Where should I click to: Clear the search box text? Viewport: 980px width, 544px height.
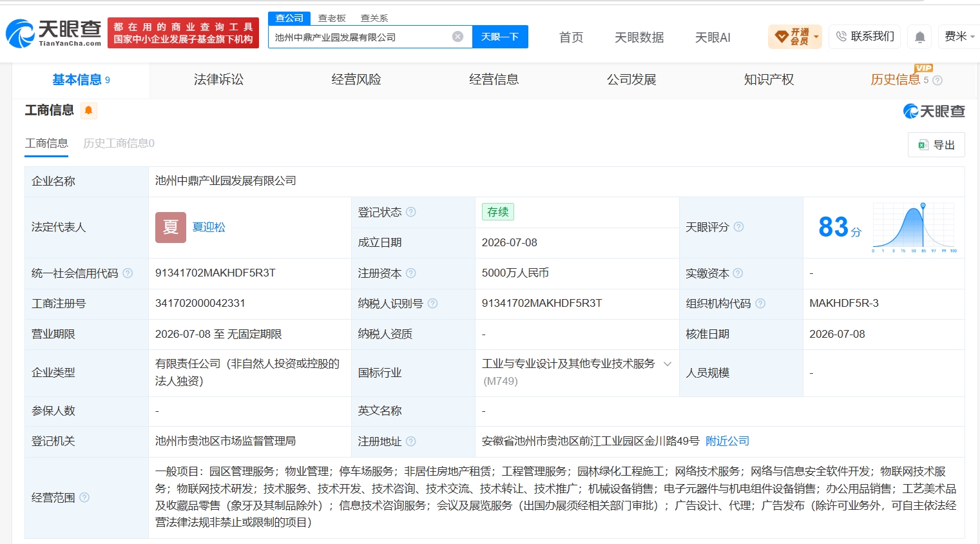point(457,37)
